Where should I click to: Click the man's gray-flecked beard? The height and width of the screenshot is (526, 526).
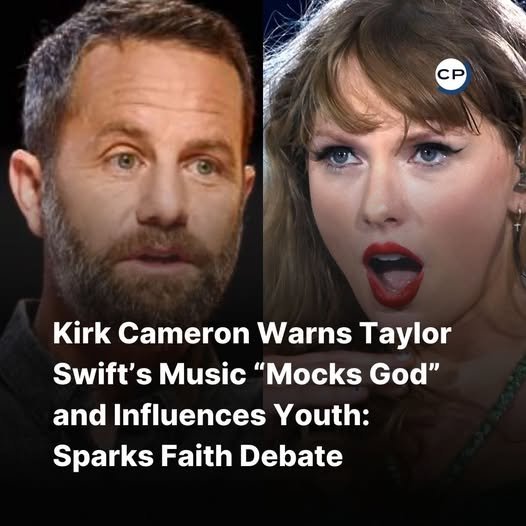[141, 265]
